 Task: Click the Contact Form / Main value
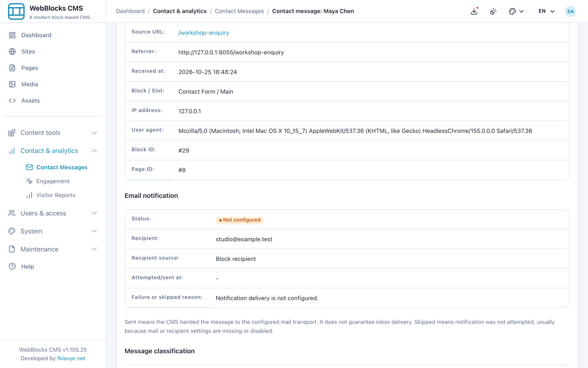pyautogui.click(x=206, y=92)
